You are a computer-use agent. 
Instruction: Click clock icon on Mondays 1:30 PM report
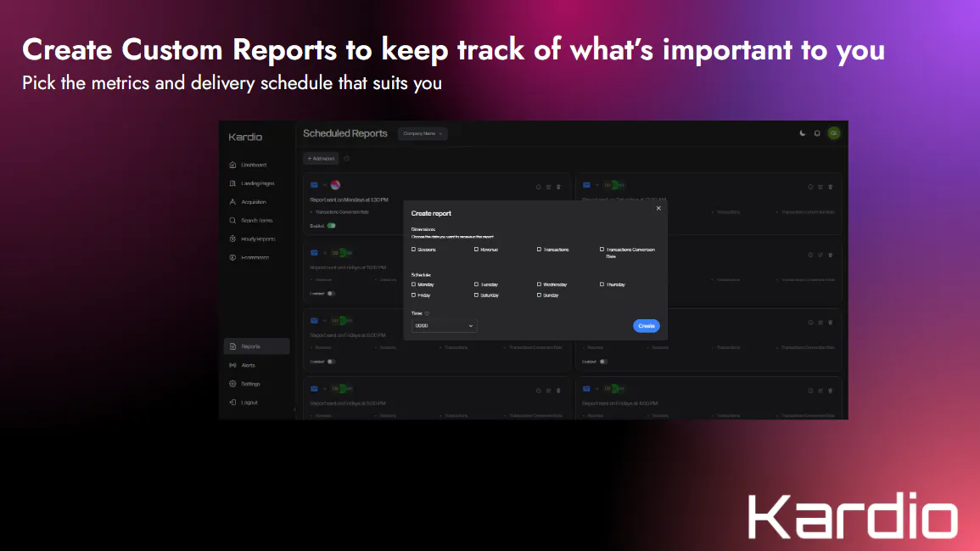(x=538, y=187)
